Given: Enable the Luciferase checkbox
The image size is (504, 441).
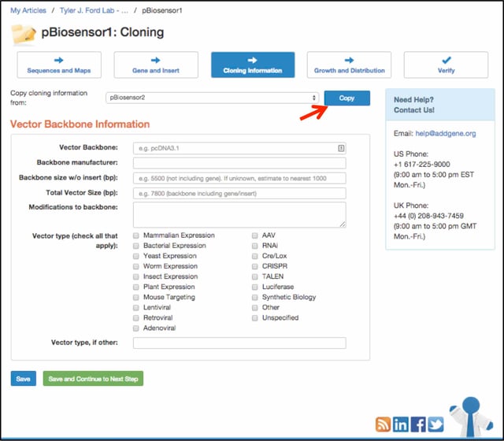Looking at the screenshot, I should (255, 287).
